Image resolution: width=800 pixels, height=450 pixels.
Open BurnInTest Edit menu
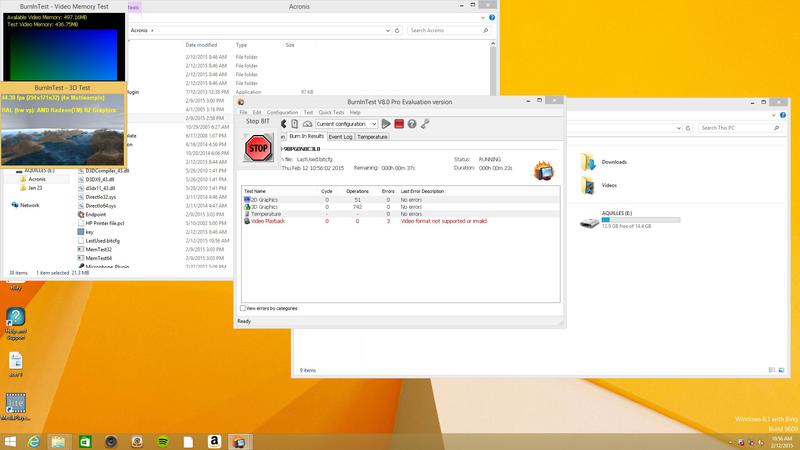(x=257, y=112)
